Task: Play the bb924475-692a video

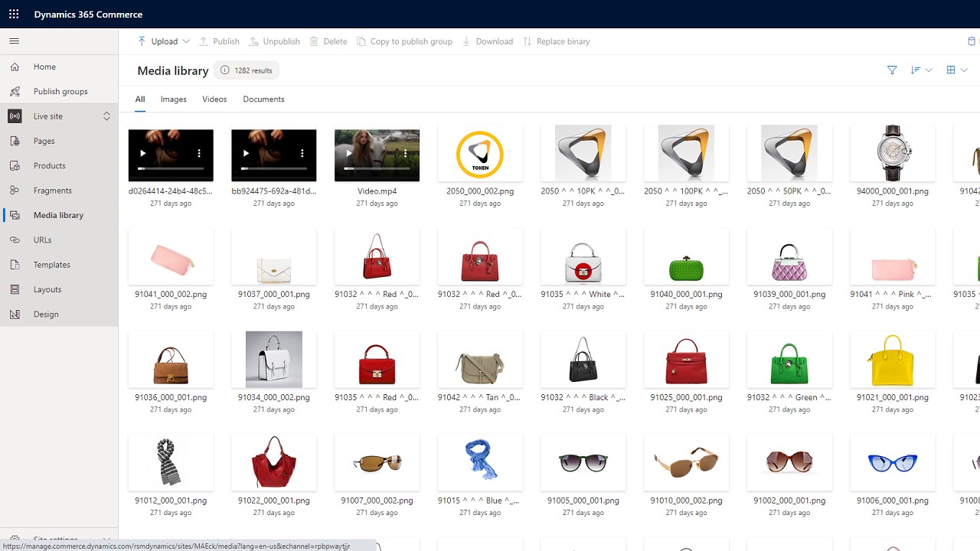Action: (x=246, y=153)
